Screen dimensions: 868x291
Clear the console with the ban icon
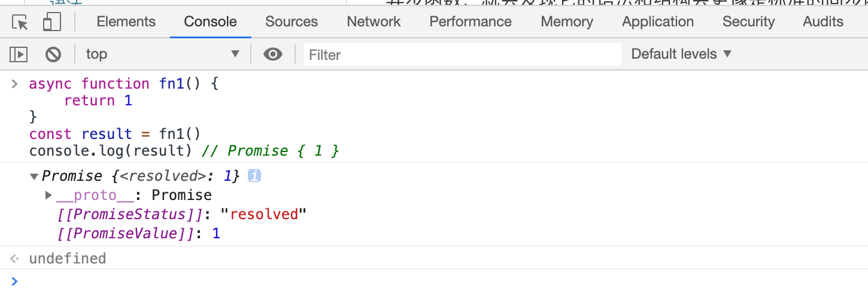coord(53,54)
